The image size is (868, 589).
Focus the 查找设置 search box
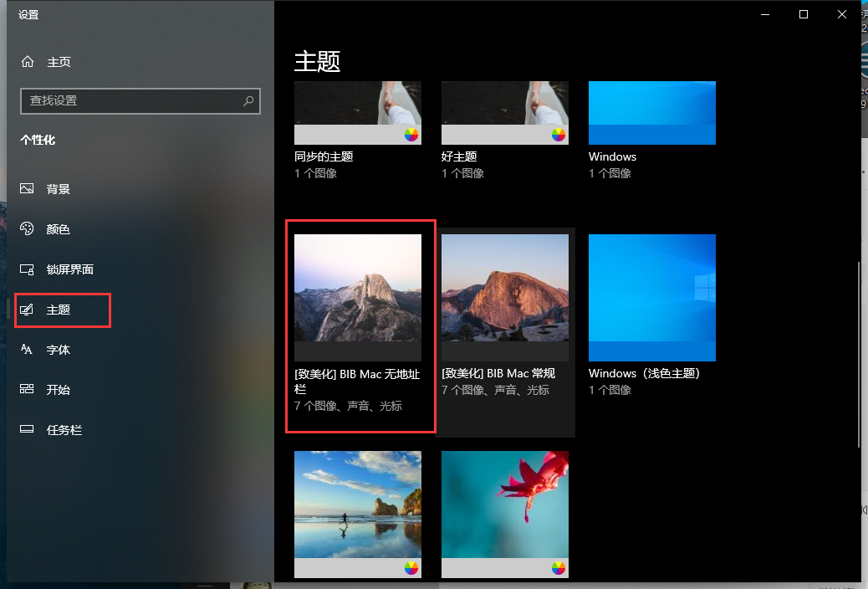point(140,101)
